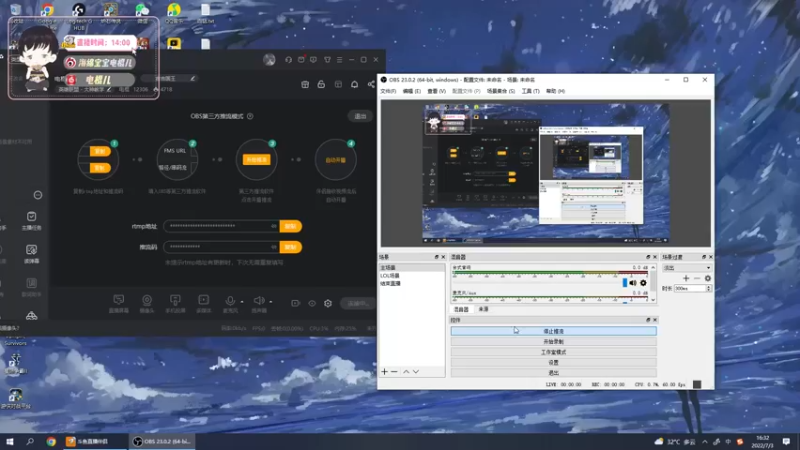Move scene down with down arrow
Image resolution: width=800 pixels, height=450 pixels.
coord(416,371)
